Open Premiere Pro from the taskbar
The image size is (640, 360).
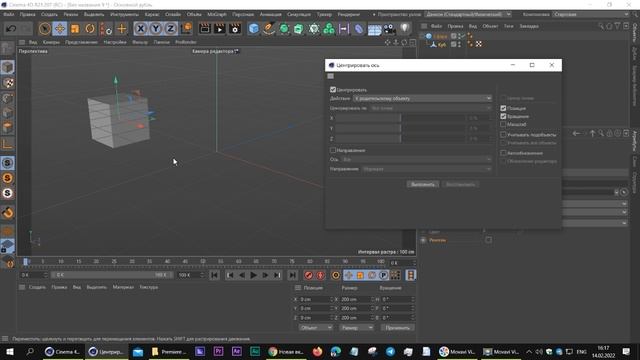coord(218,352)
